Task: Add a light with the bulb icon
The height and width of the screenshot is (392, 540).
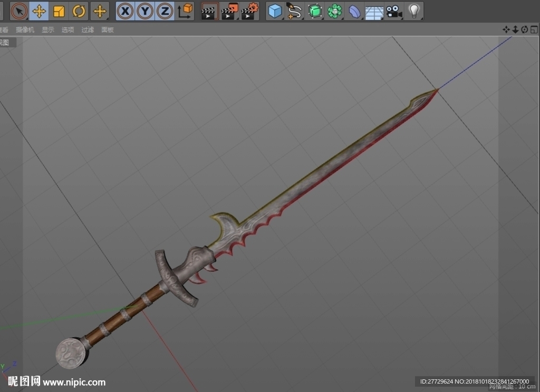Action: point(414,11)
